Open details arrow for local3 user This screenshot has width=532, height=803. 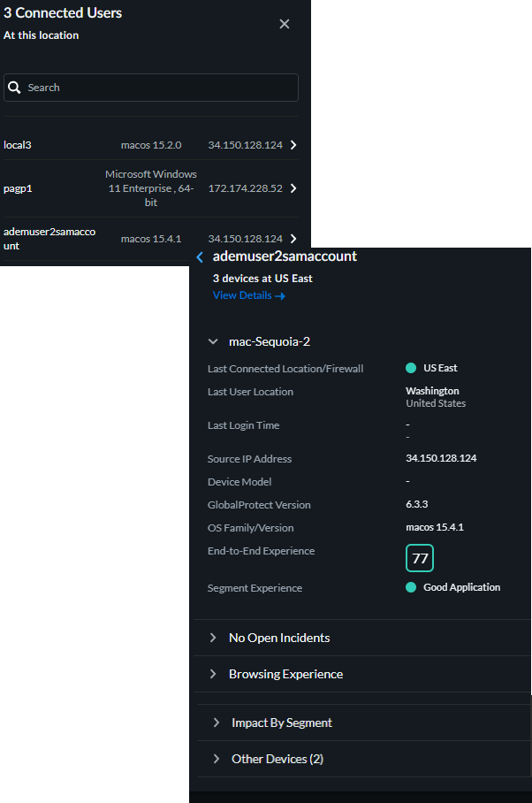(293, 144)
